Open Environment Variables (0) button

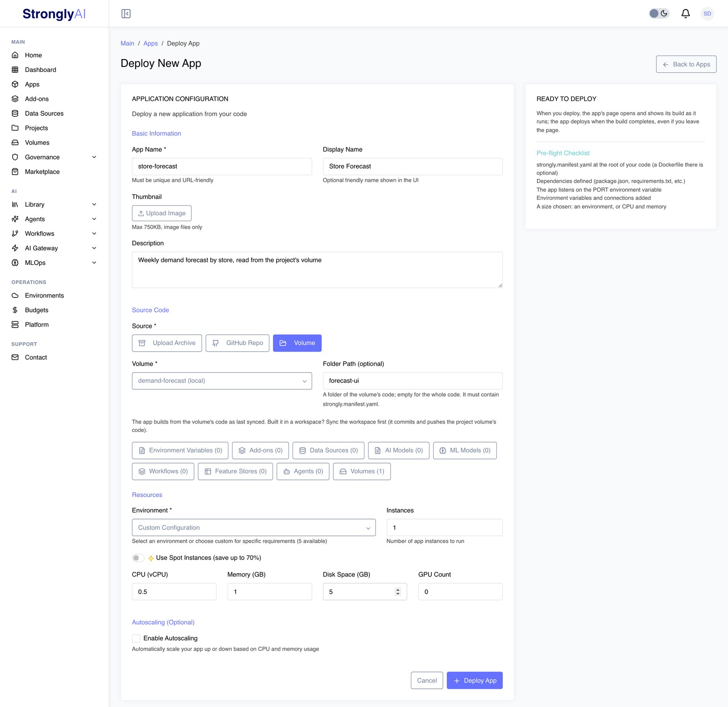pyautogui.click(x=180, y=450)
